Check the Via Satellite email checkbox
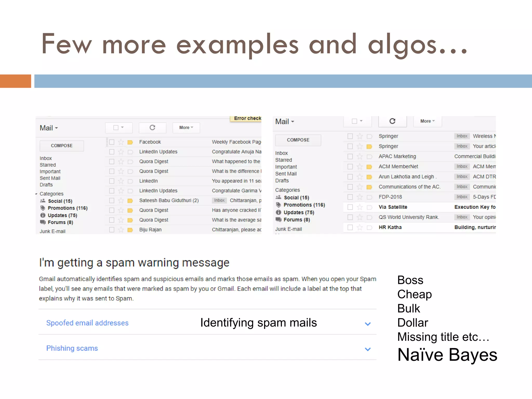 [350, 207]
